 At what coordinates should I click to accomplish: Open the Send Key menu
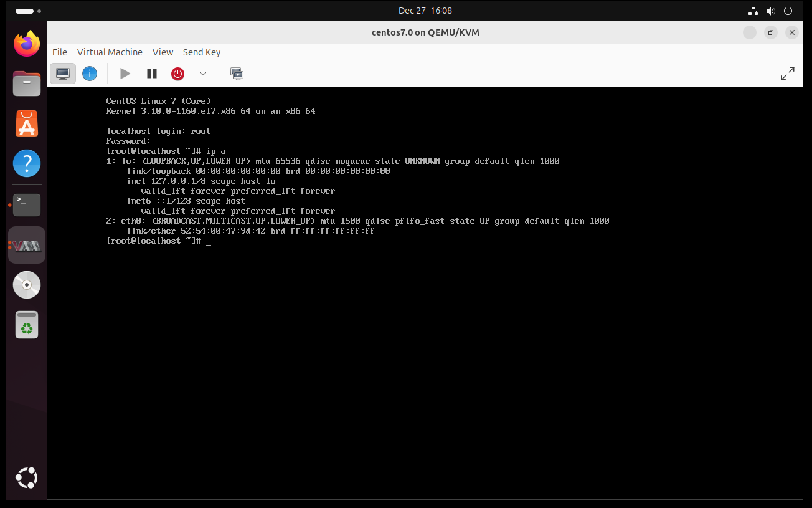[202, 52]
